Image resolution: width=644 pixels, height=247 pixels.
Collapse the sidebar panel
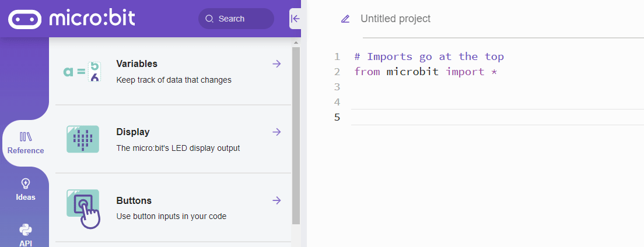tap(295, 19)
